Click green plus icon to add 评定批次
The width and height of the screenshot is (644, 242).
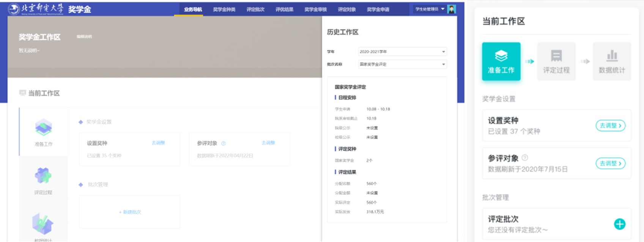point(619,224)
